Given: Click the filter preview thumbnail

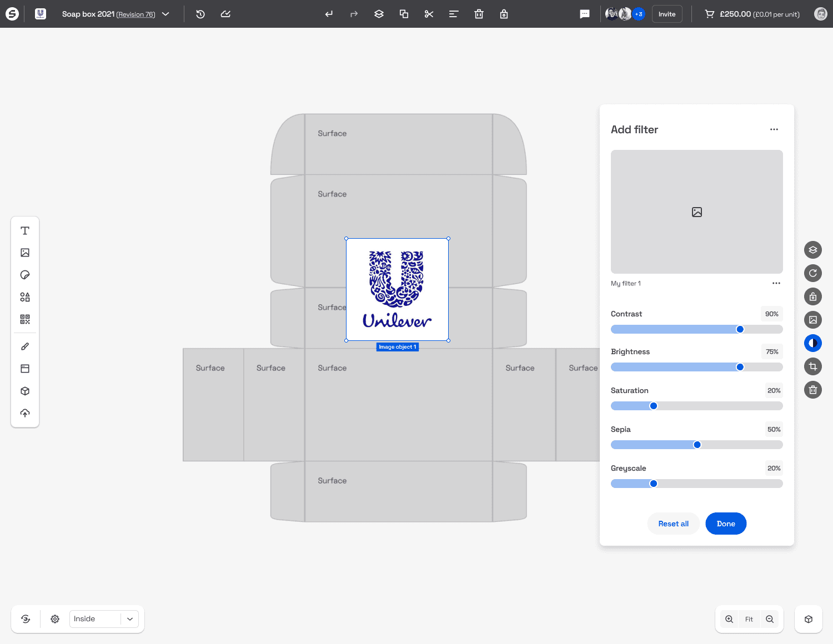Looking at the screenshot, I should pyautogui.click(x=697, y=212).
